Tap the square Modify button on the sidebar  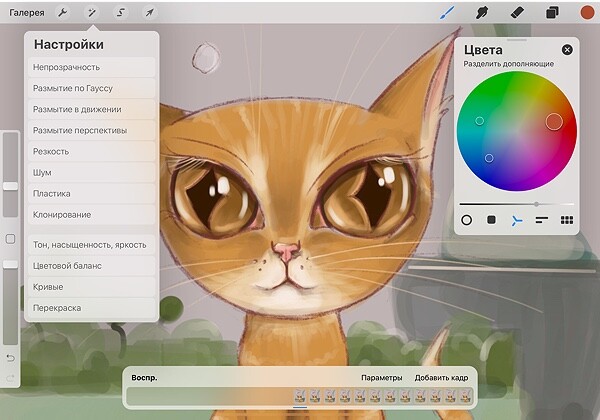pyautogui.click(x=10, y=239)
